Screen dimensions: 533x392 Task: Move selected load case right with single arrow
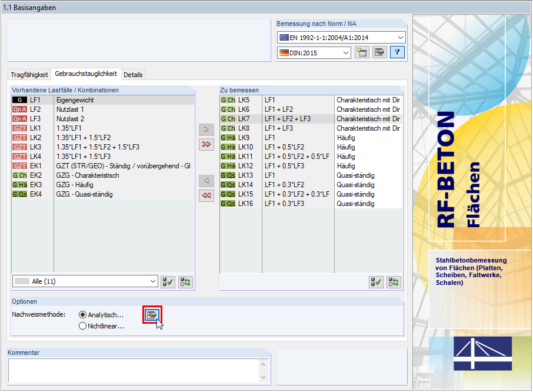coord(205,129)
